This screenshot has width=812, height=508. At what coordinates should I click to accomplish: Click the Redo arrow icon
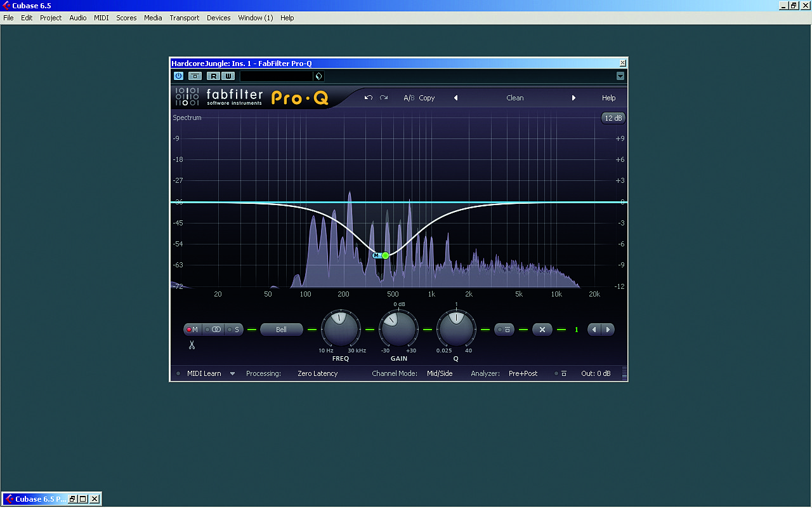coord(384,98)
